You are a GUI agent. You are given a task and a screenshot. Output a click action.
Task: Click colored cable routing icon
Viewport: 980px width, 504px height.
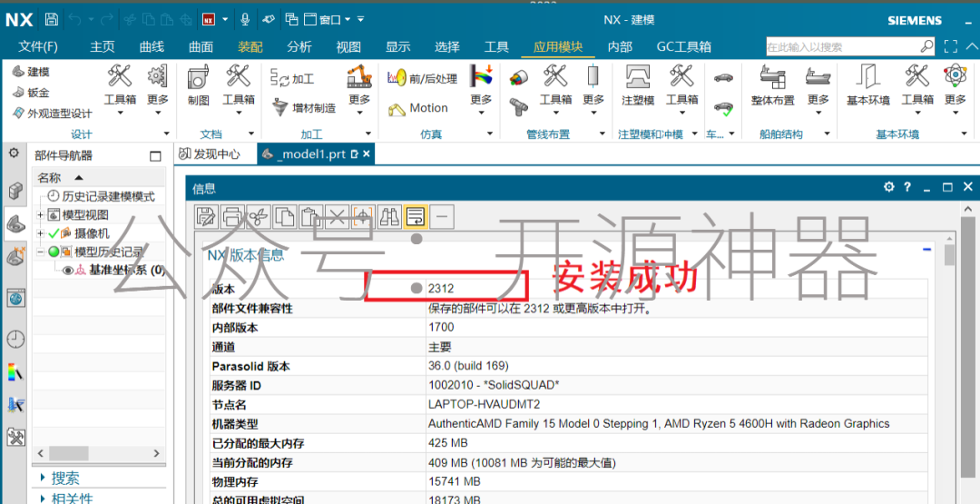click(x=519, y=78)
